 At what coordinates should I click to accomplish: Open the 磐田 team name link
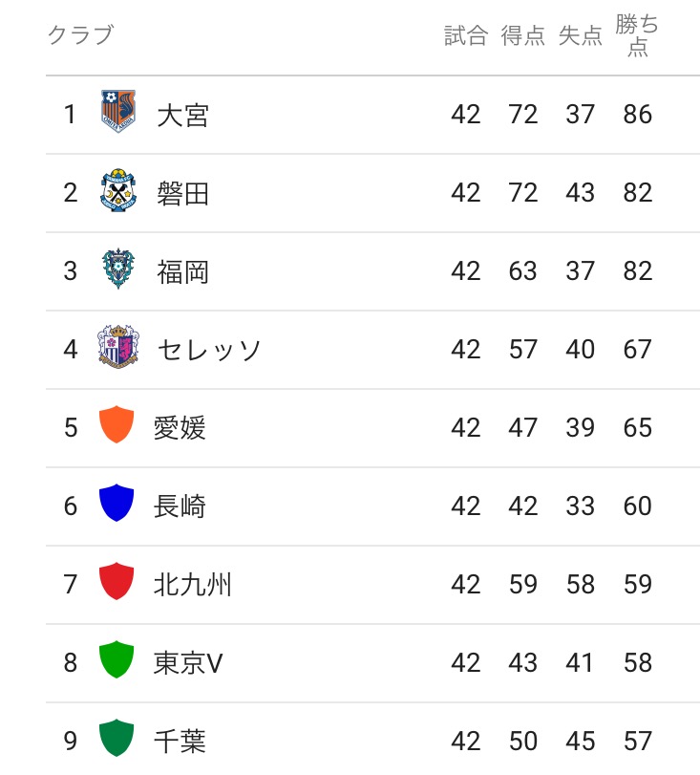point(182,194)
